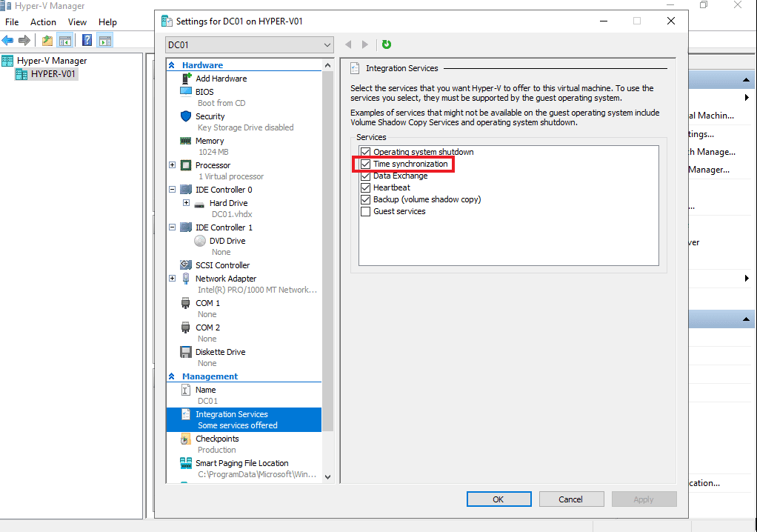Expand the Processor tree node

173,165
